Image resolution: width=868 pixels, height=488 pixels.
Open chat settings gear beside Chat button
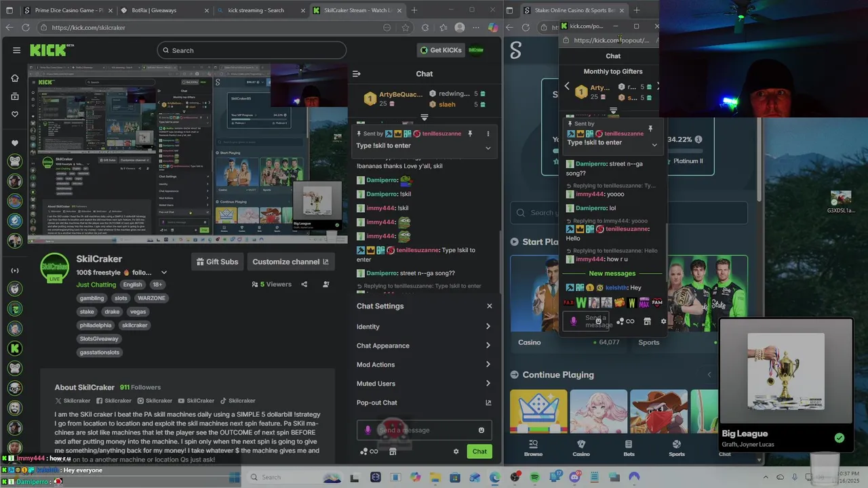[456, 451]
